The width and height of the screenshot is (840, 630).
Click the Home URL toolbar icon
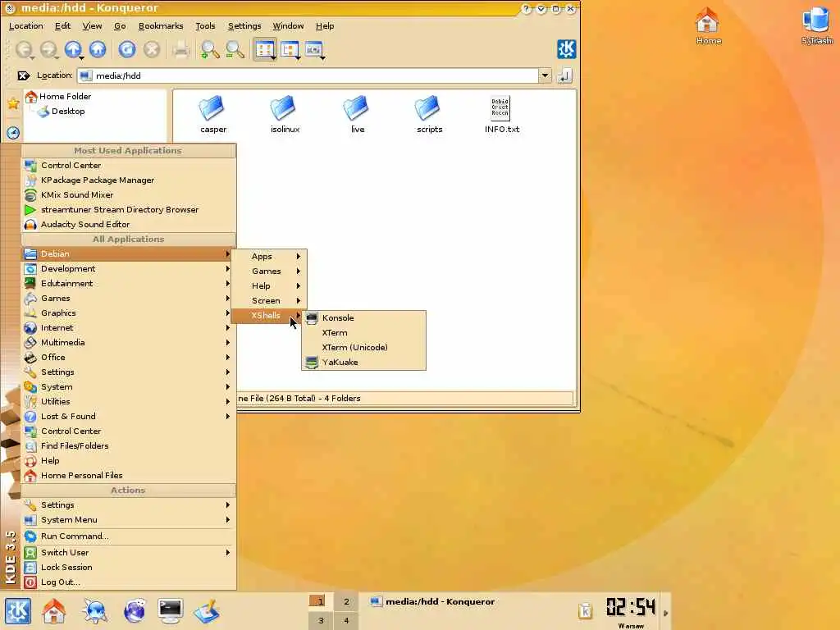98,50
